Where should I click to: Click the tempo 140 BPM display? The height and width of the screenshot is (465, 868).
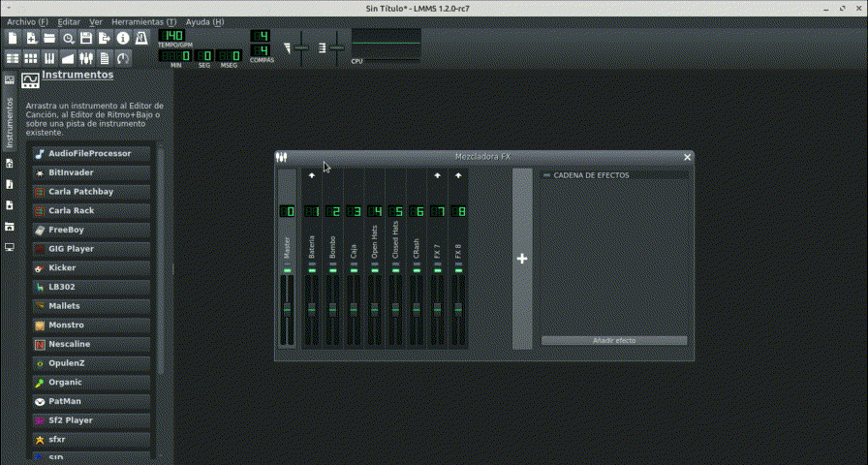click(x=172, y=36)
